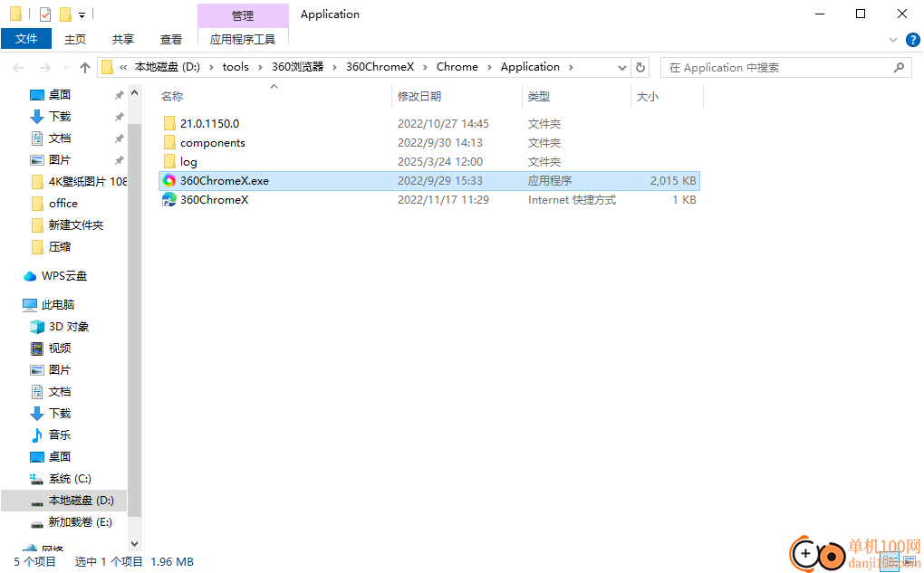Expand the address bar history dropdown
The image size is (924, 573).
(x=621, y=67)
